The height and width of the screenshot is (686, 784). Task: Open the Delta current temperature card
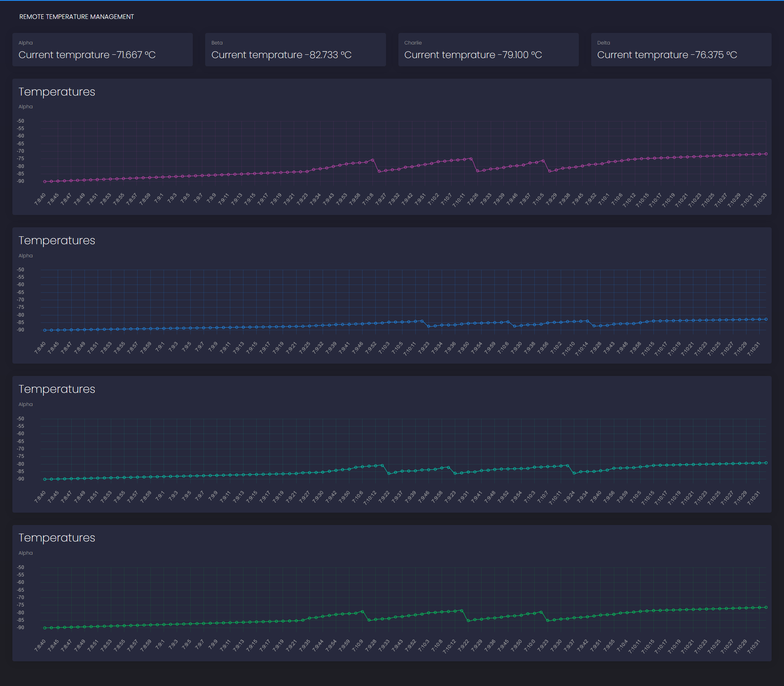pyautogui.click(x=681, y=50)
